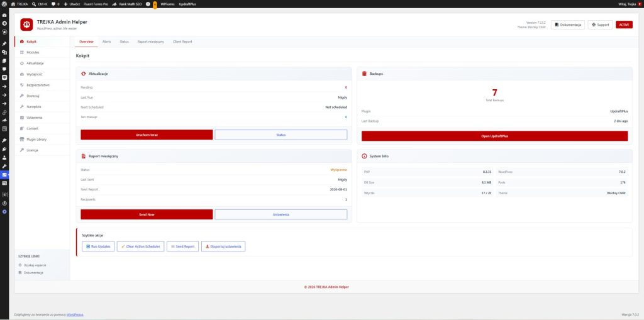Open Fluent Forms Pro in admin bar
Viewport: 644px width, 320px height.
[96, 4]
